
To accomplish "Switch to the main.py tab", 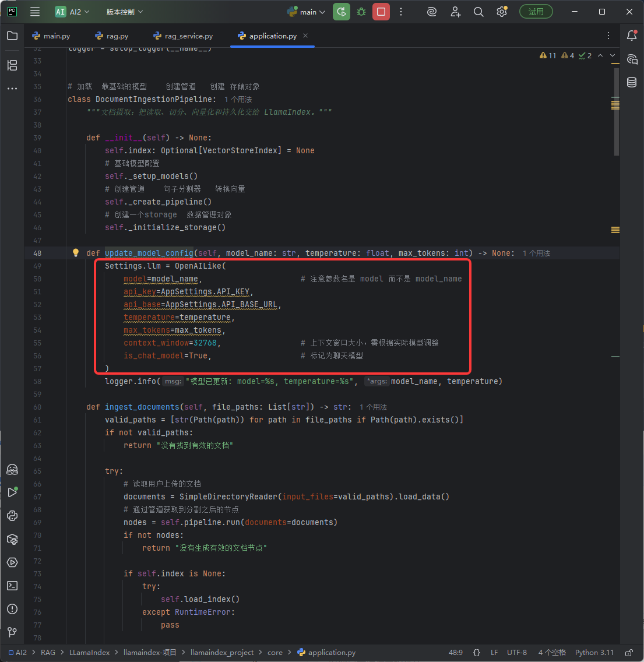I will (x=51, y=36).
